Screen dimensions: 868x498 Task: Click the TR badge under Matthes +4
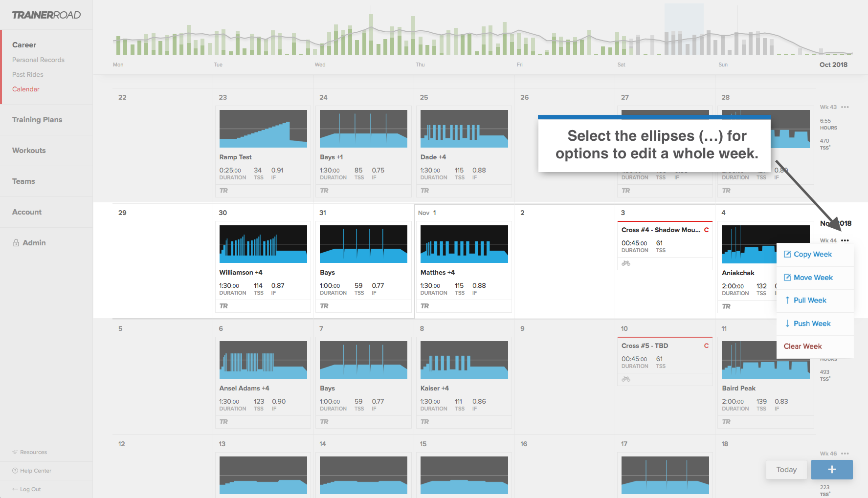[x=425, y=306]
